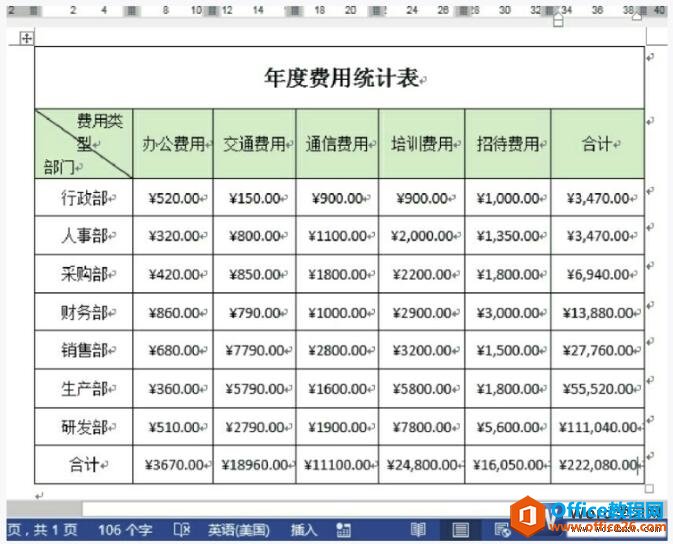673x544 pixels.
Task: Click cell '¥2200.00' in 采购部 row
Action: tap(422, 274)
